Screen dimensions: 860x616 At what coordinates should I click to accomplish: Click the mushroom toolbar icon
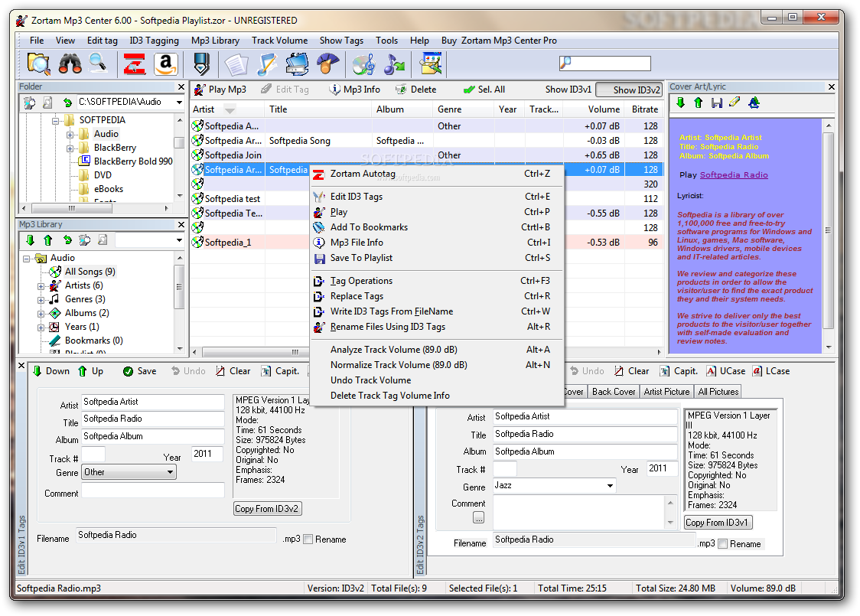(x=328, y=64)
